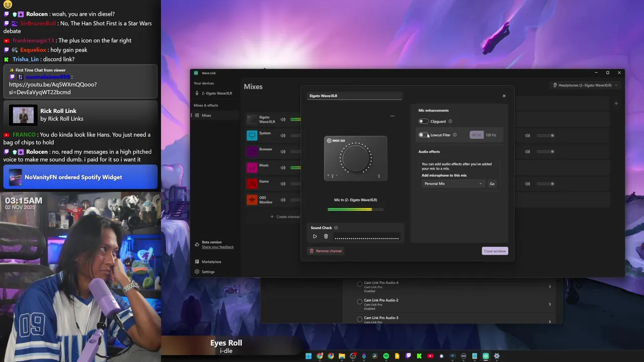Viewport: 644px width, 362px height.
Task: Click the Remove channel button
Action: coord(326,251)
